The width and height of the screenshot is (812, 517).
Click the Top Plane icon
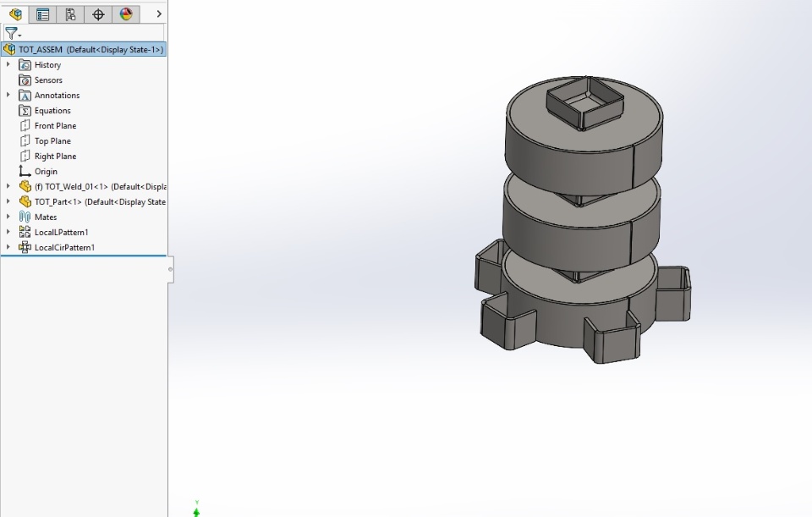point(25,140)
